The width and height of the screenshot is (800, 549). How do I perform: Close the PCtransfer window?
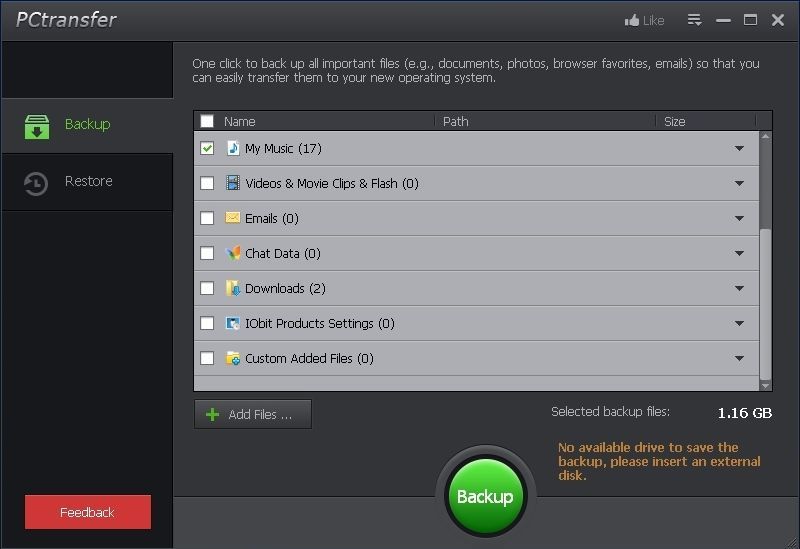click(x=778, y=20)
